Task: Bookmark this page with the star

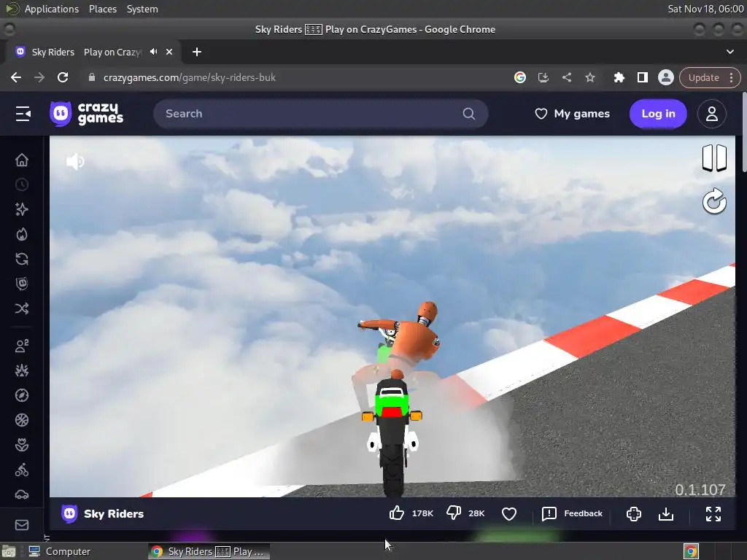Action: (589, 77)
